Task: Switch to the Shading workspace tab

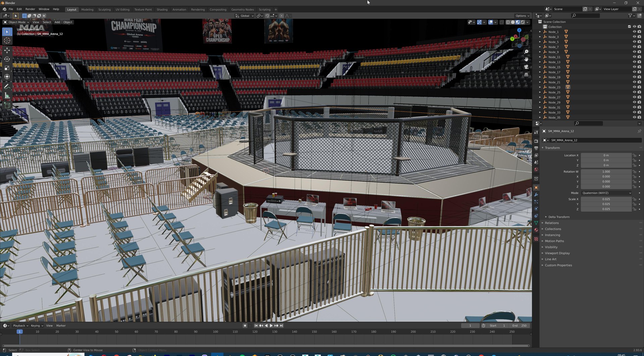Action: point(162,9)
